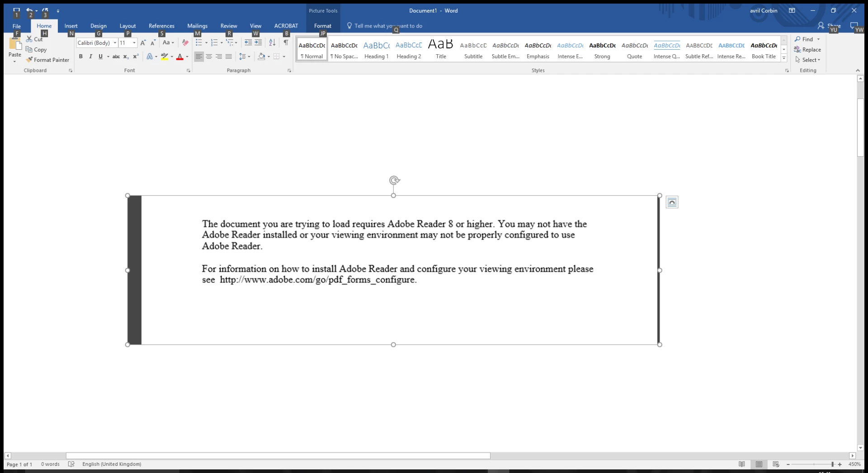Image resolution: width=868 pixels, height=473 pixels.
Task: Open spelling and proofing status icon
Action: tap(71, 464)
